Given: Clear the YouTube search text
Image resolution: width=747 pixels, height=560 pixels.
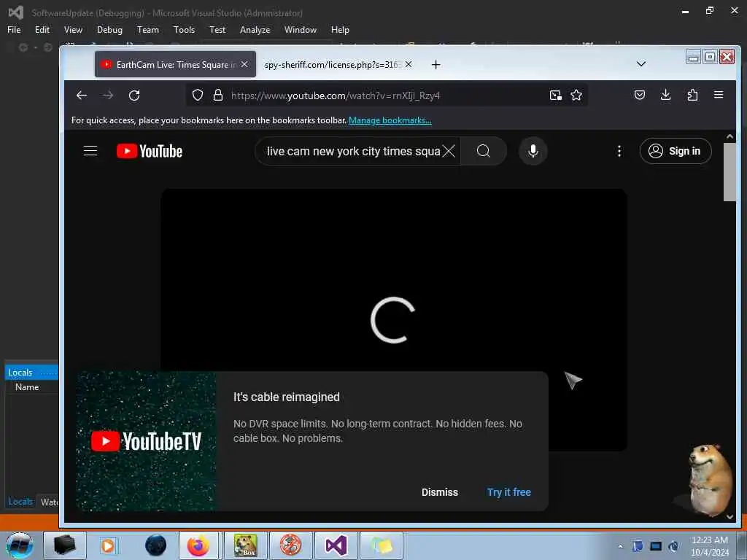Looking at the screenshot, I should click(x=449, y=151).
